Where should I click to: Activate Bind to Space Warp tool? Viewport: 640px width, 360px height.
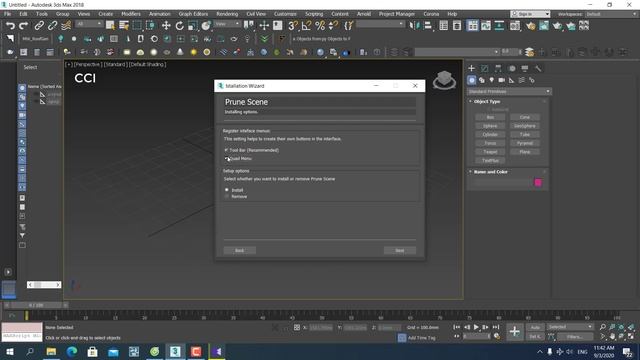(x=66, y=26)
